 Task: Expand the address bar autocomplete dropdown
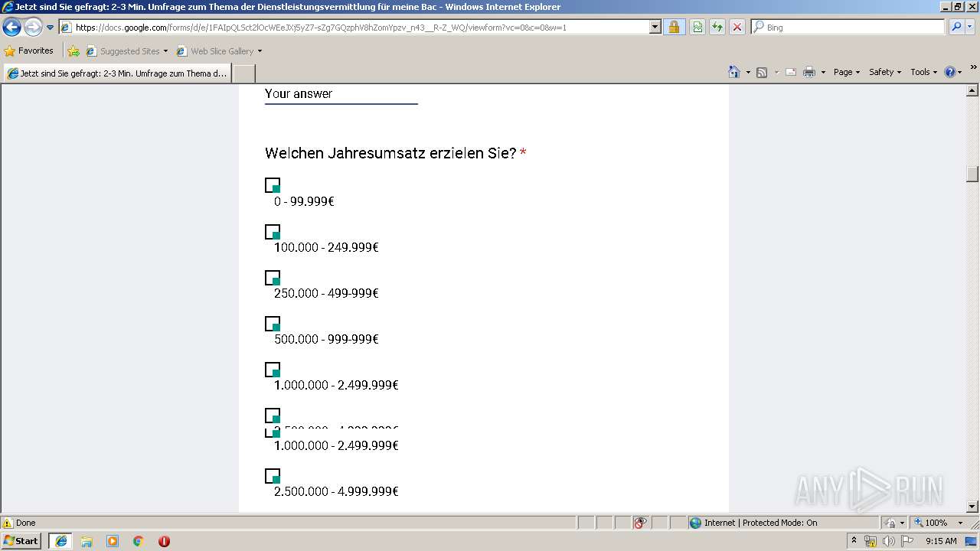pos(655,27)
